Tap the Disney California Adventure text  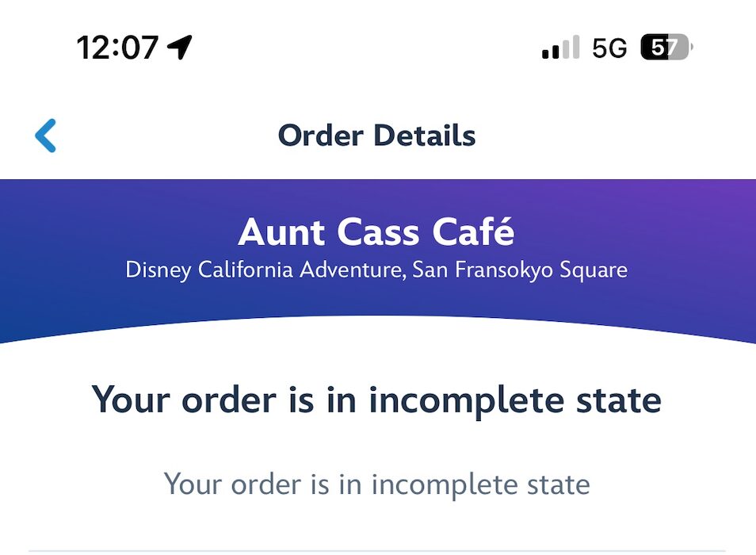coord(265,270)
